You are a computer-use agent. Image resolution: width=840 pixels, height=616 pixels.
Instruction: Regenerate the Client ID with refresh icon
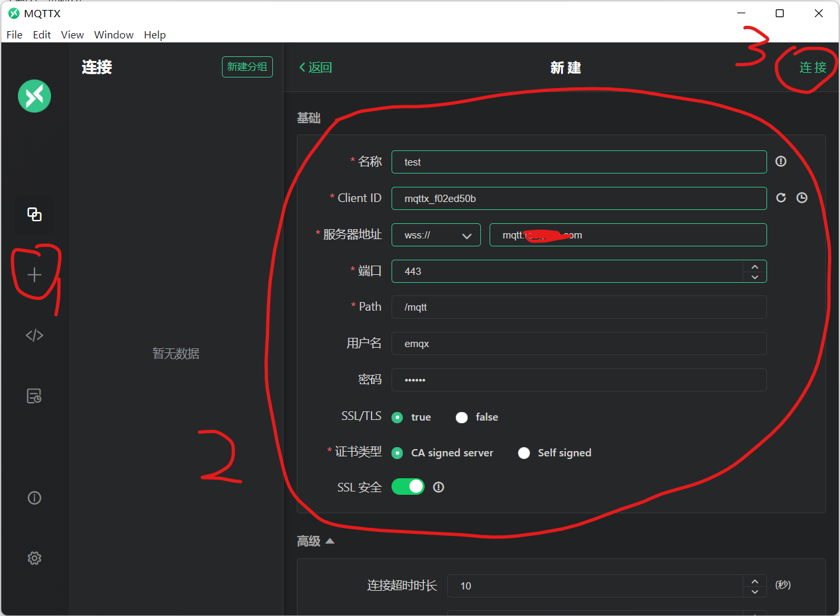pos(781,198)
